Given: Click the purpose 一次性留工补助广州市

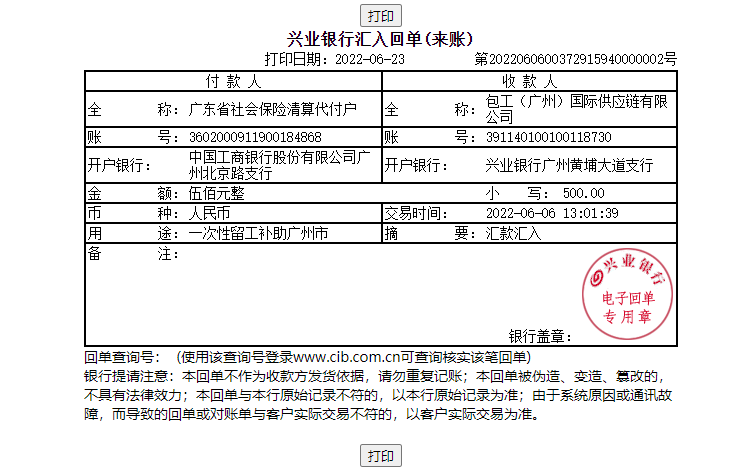Looking at the screenshot, I should (x=258, y=233).
